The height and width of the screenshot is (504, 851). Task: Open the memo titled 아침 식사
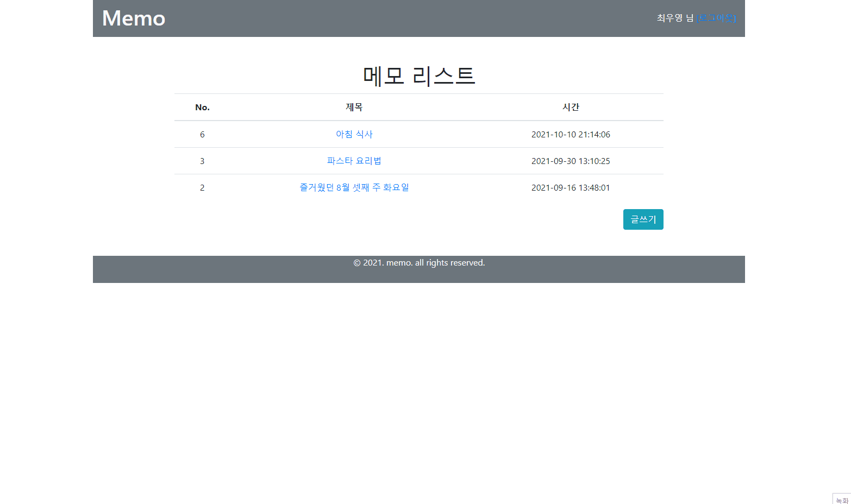(354, 134)
